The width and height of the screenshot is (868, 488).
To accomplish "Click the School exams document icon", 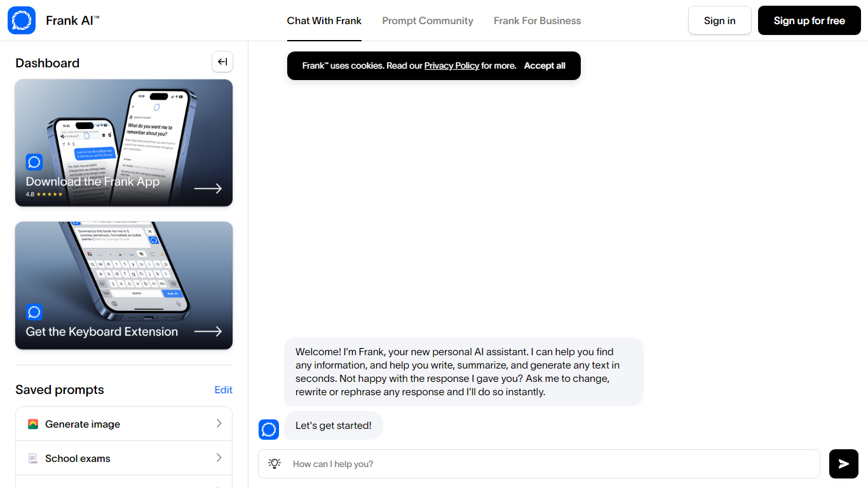I will coord(33,459).
